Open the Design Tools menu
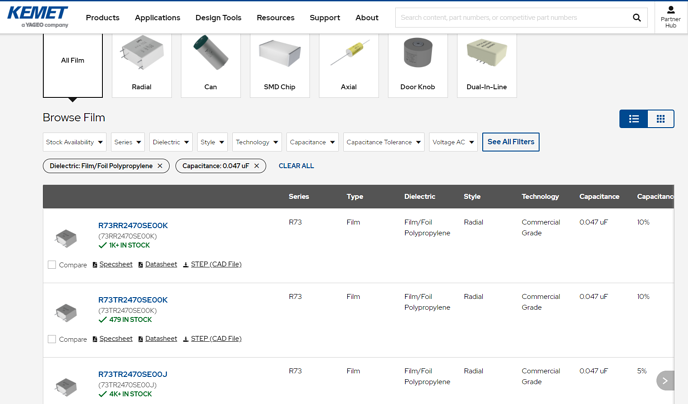The height and width of the screenshot is (404, 688). 219,18
